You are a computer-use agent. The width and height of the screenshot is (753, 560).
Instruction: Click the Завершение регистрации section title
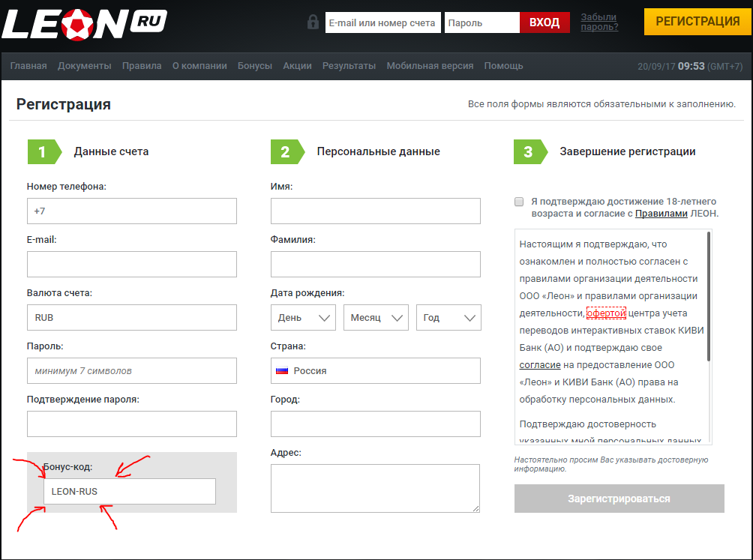pos(628,151)
